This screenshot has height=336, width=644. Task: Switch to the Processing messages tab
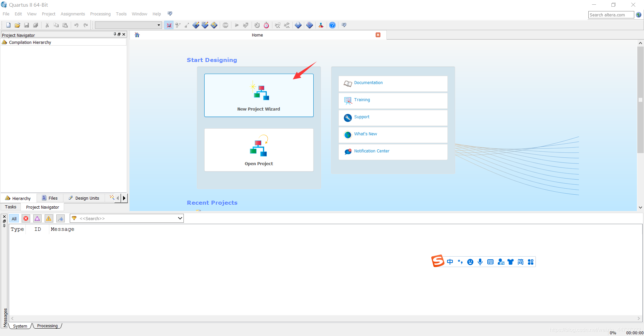47,326
